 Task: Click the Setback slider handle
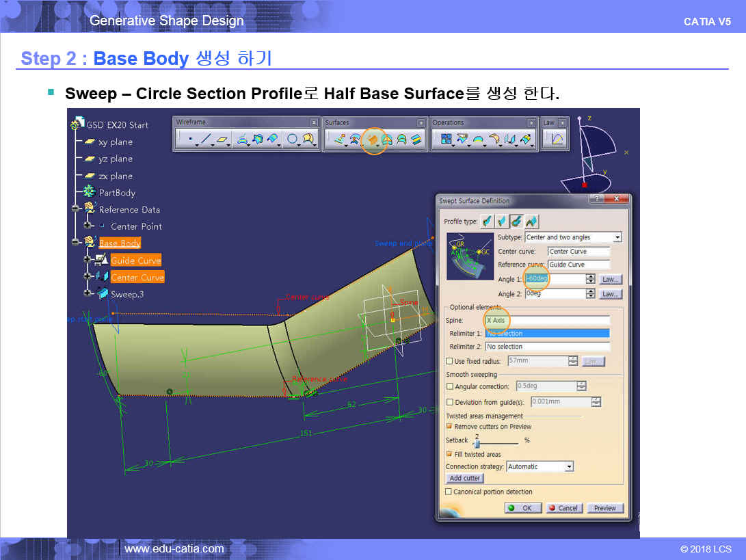click(476, 443)
